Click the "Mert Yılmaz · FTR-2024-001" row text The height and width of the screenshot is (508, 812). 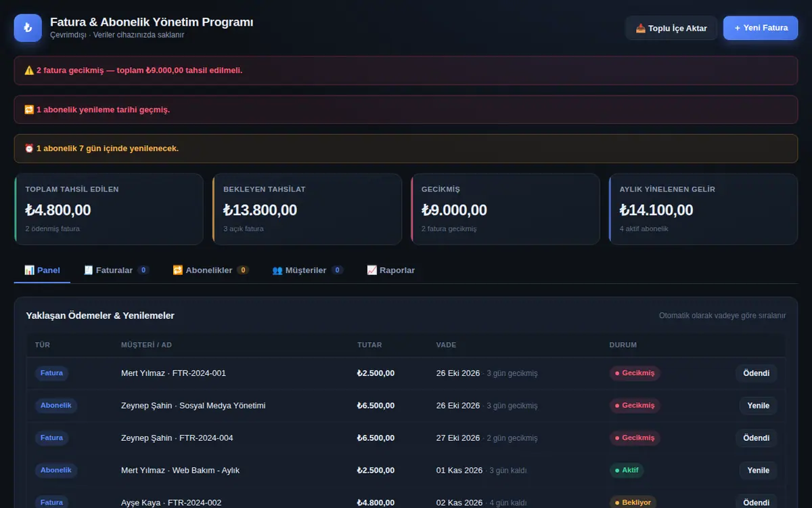coord(173,373)
